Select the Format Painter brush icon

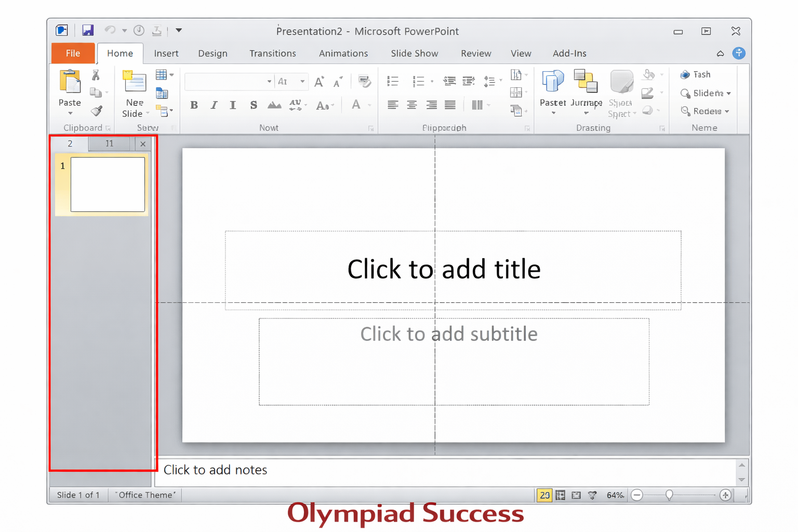pyautogui.click(x=97, y=111)
